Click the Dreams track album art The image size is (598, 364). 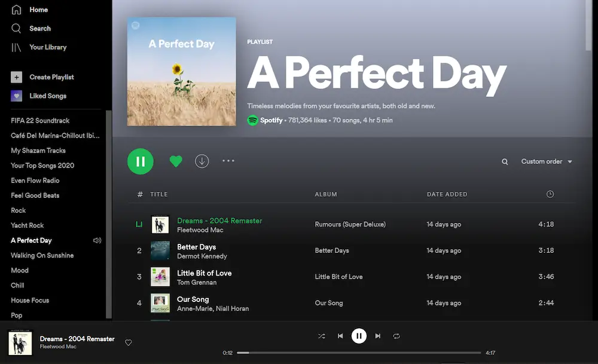point(160,225)
